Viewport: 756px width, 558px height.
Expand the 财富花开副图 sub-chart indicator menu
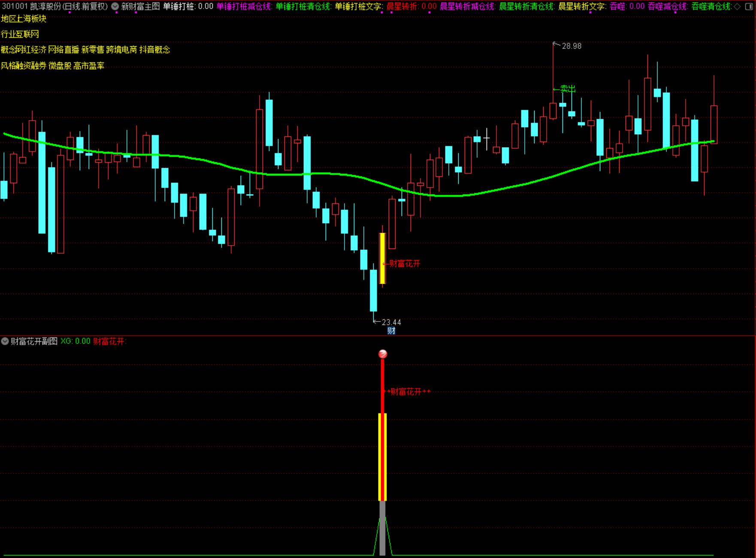click(x=5, y=341)
